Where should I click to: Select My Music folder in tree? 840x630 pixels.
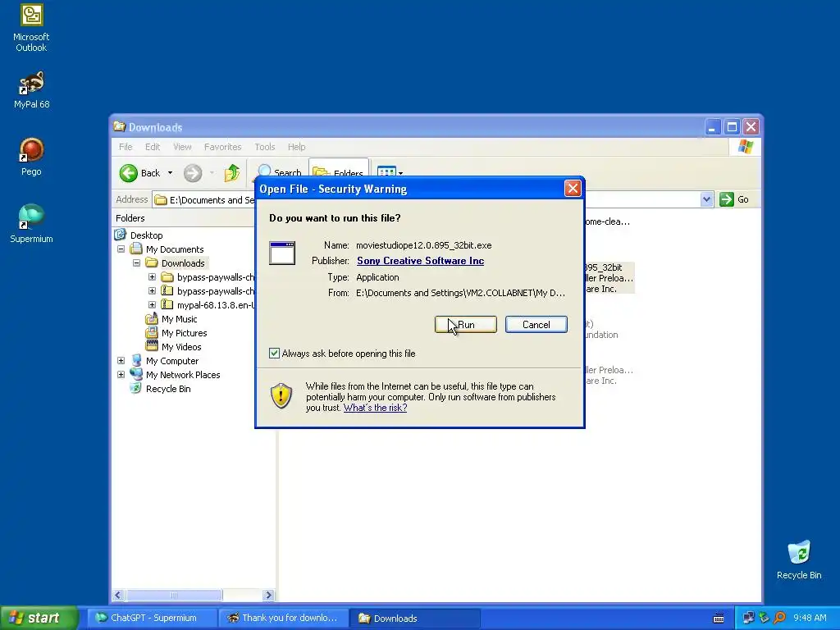(179, 319)
